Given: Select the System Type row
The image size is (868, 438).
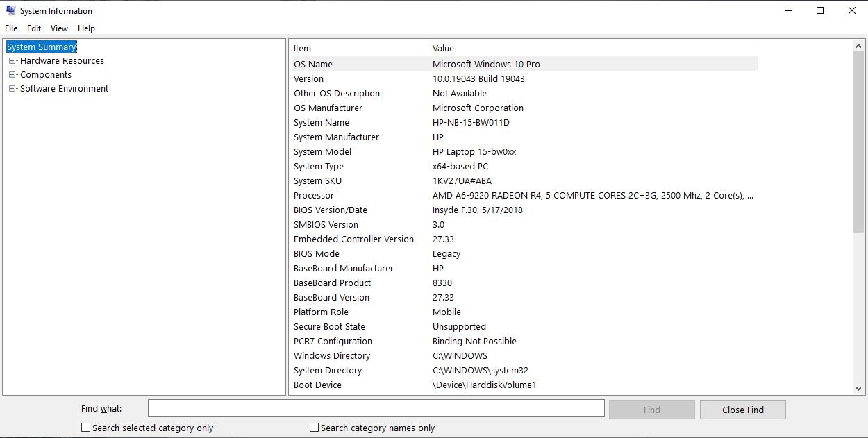Looking at the screenshot, I should pyautogui.click(x=524, y=166).
